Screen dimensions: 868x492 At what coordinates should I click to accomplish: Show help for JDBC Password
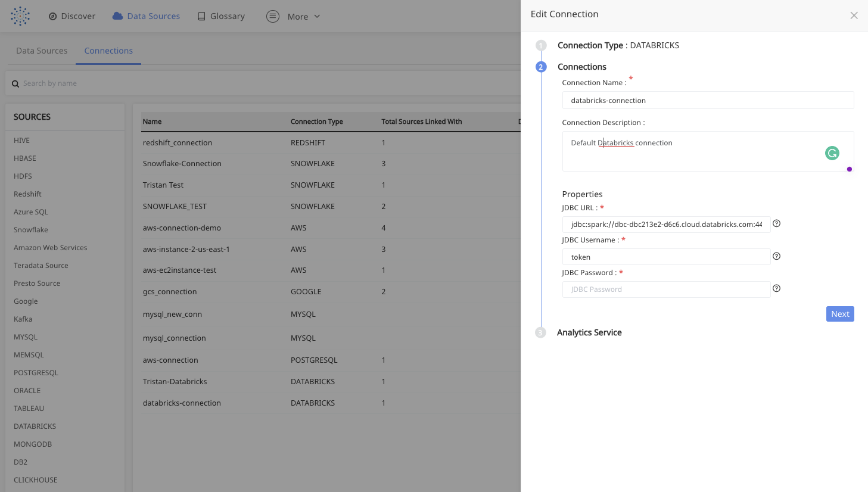click(776, 288)
